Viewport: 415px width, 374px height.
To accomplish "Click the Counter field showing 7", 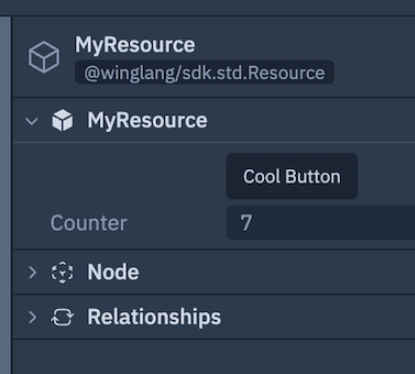I will (321, 223).
